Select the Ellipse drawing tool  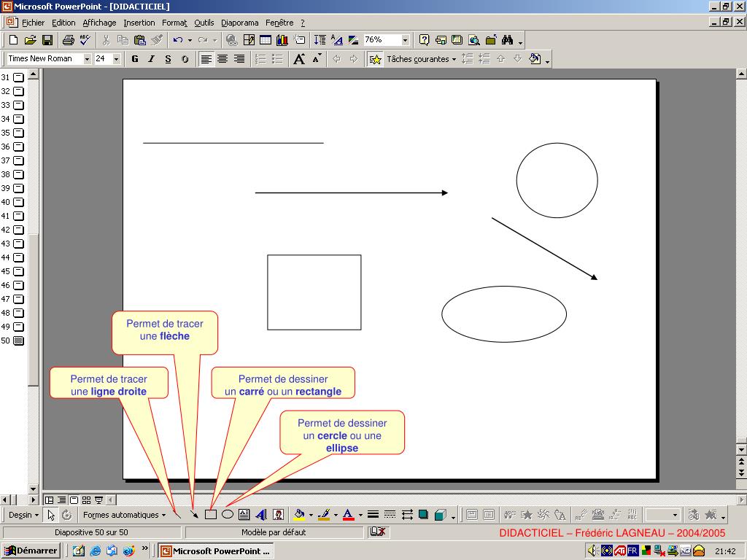228,515
